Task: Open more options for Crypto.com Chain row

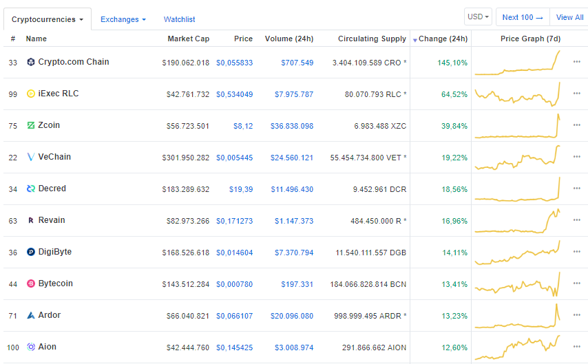Action: point(577,61)
